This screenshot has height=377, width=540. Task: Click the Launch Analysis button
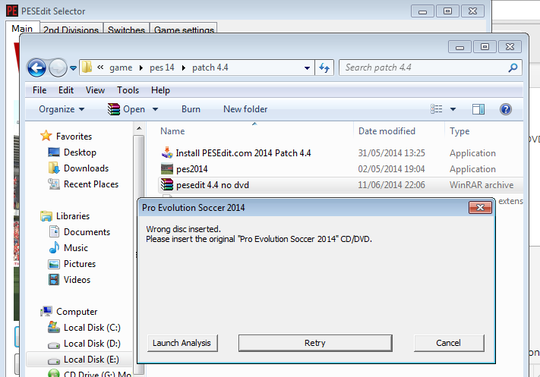182,343
